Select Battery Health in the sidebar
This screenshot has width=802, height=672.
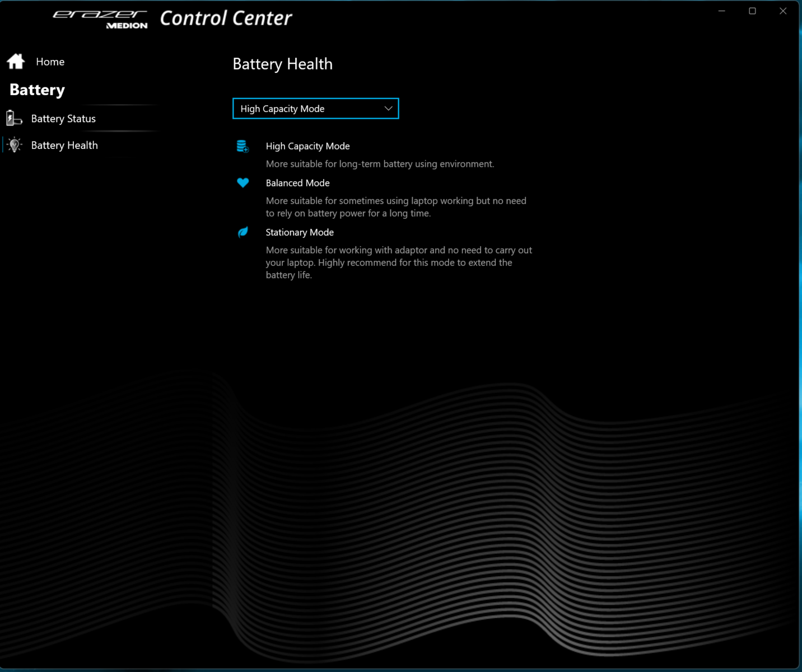click(x=64, y=146)
